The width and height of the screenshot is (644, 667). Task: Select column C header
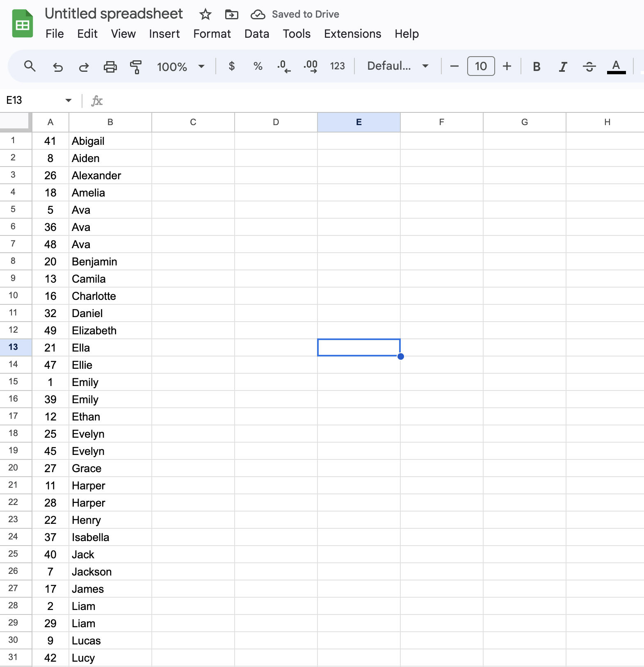[193, 122]
